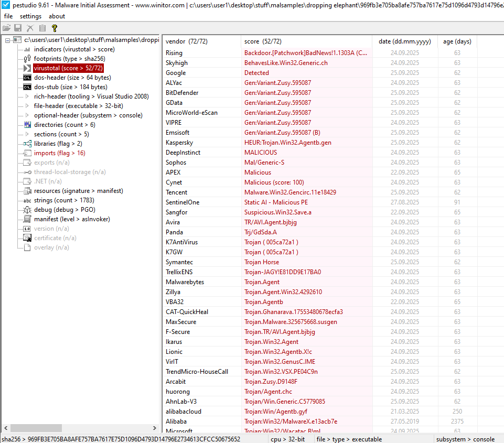
Task: Select resources (signature > manifest) item
Action: pyautogui.click(x=79, y=191)
